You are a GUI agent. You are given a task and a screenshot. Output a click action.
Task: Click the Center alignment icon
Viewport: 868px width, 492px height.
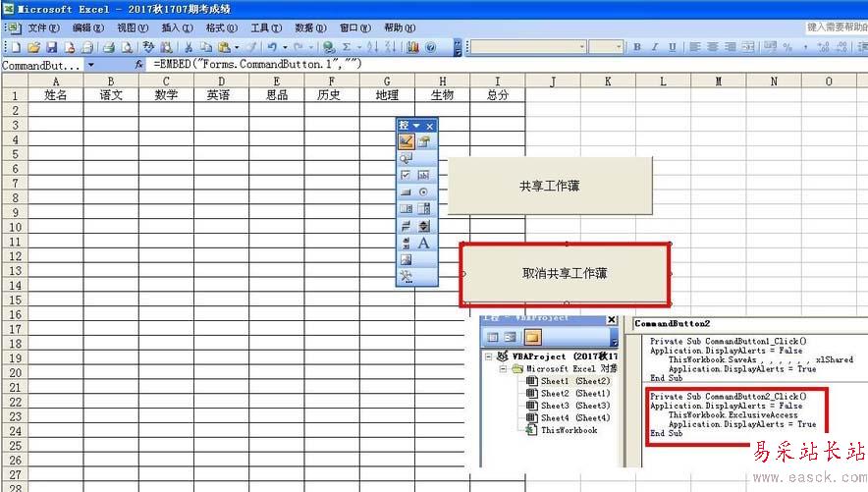(x=713, y=47)
